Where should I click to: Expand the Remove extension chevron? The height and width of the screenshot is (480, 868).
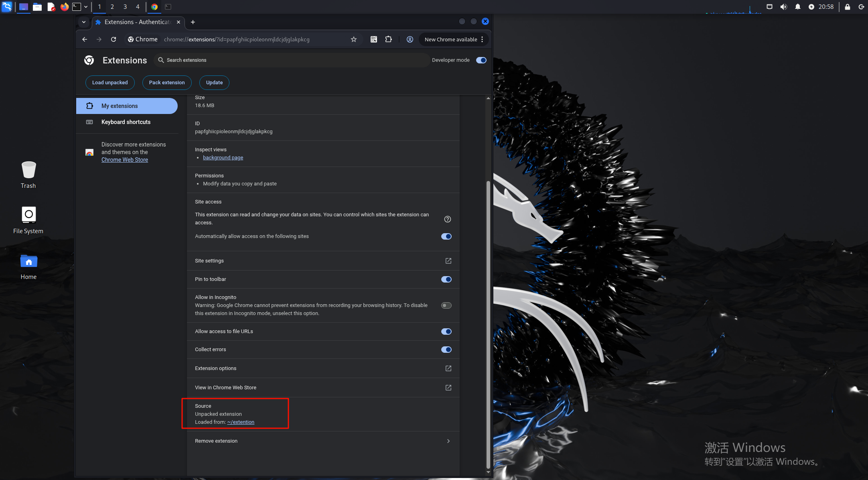pos(448,441)
